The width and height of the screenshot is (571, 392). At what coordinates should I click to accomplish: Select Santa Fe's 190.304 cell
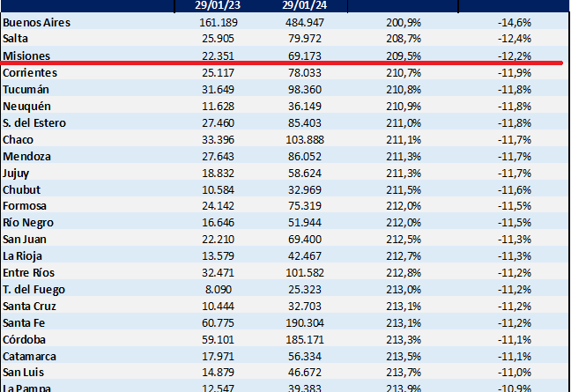coord(298,322)
